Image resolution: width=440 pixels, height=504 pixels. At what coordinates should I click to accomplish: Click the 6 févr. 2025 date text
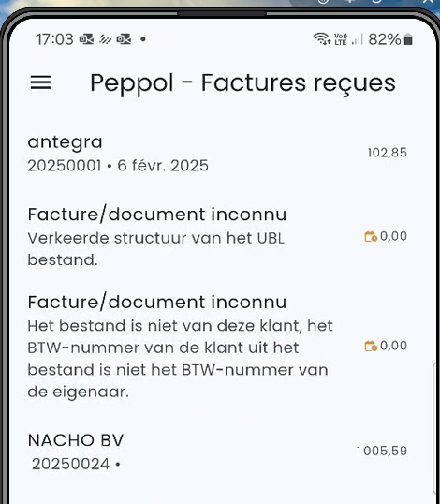click(163, 166)
